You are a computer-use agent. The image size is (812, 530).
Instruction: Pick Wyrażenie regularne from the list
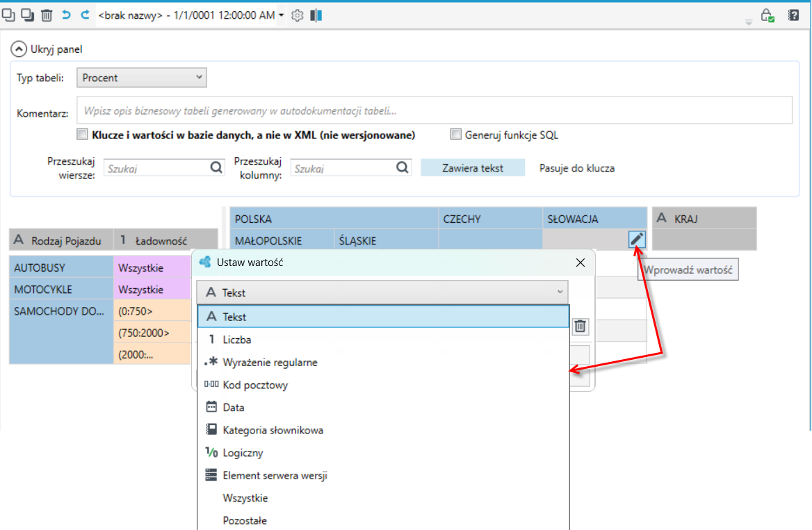[383, 363]
